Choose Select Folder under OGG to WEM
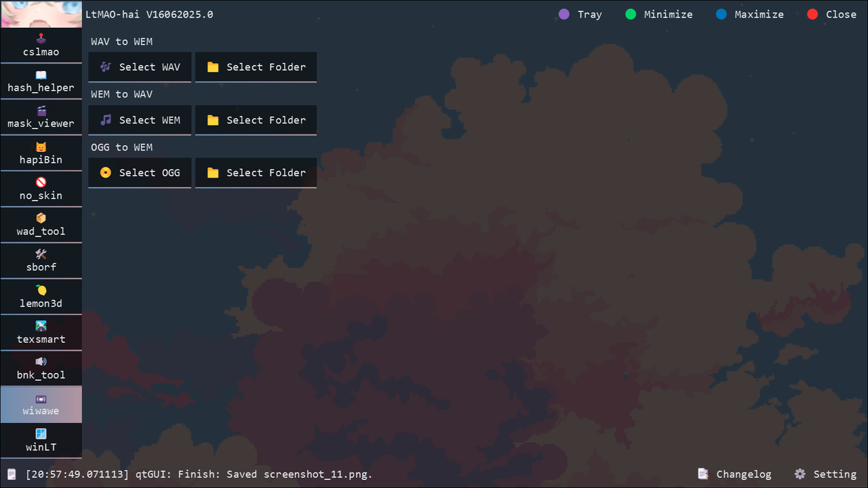The image size is (868, 488). (x=256, y=173)
